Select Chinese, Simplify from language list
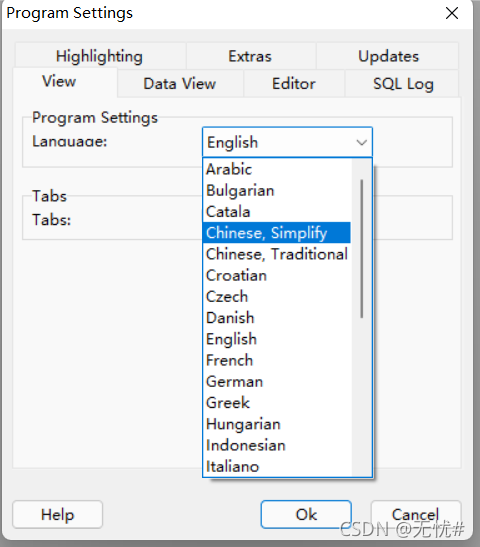Image resolution: width=480 pixels, height=547 pixels. [x=277, y=233]
